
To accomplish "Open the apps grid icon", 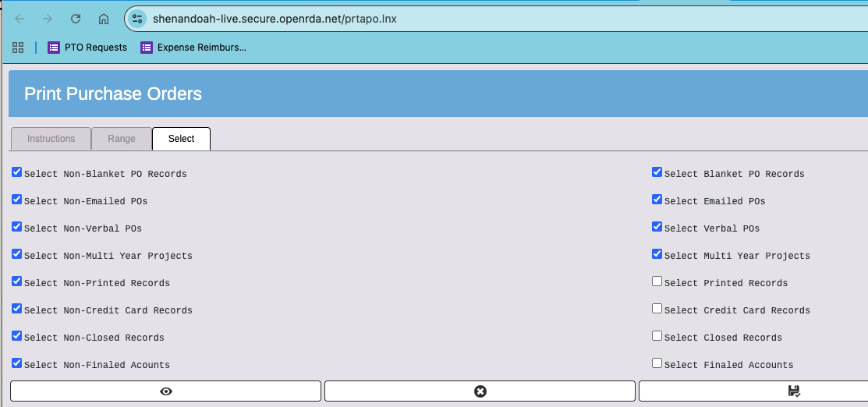I will [18, 48].
